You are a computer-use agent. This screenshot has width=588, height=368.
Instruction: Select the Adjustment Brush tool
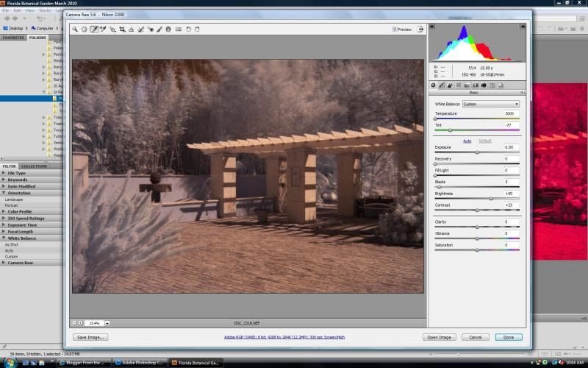click(159, 29)
